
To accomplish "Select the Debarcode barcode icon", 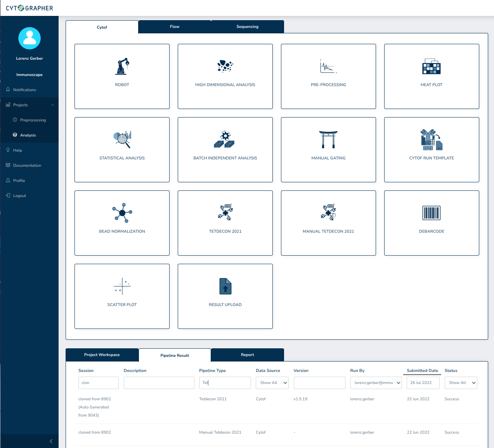I will pos(432,213).
